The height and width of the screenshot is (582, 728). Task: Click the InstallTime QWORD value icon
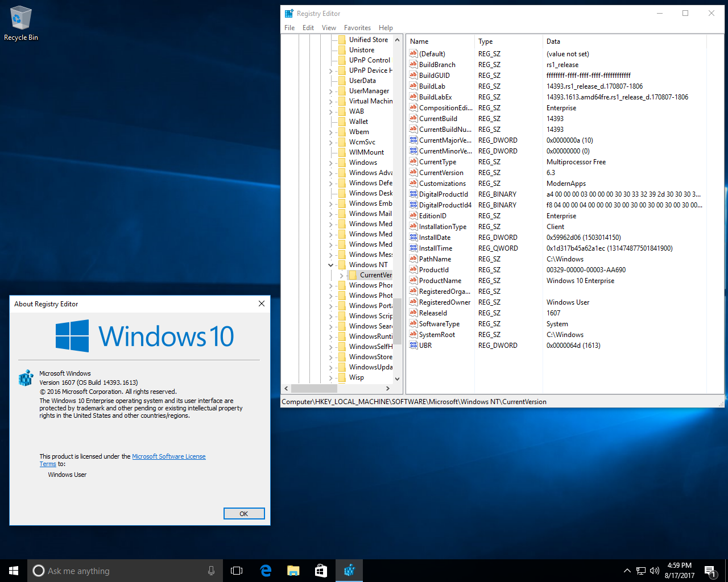coord(413,248)
